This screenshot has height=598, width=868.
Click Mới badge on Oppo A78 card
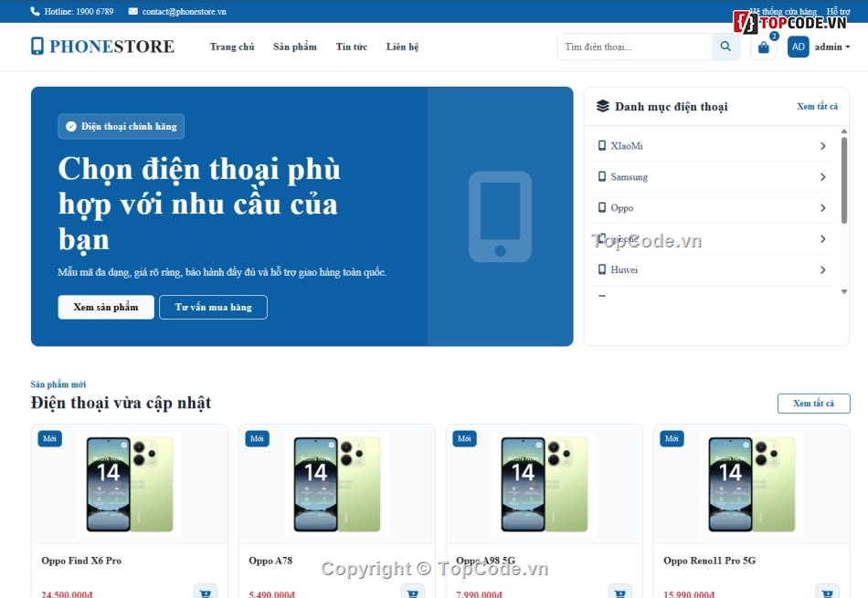(257, 438)
